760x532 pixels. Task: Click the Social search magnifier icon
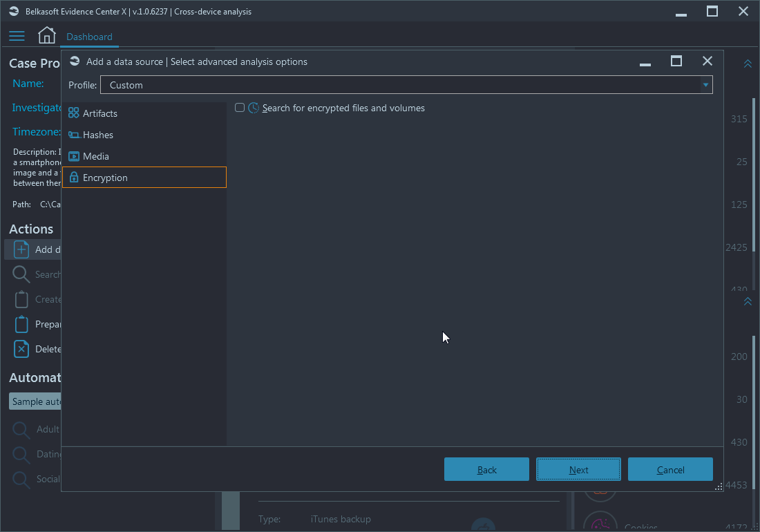[x=21, y=479]
